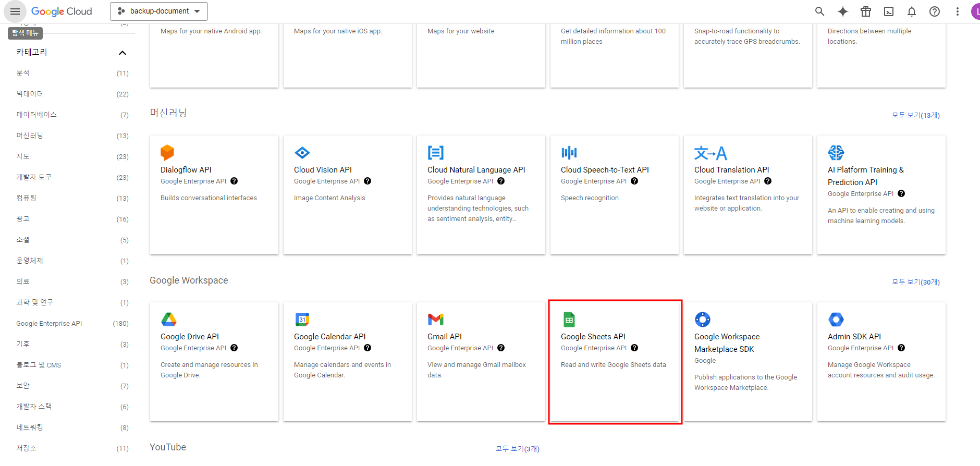Click the Google Sheets API icon
Viewport: 980px width, 466px height.
569,320
